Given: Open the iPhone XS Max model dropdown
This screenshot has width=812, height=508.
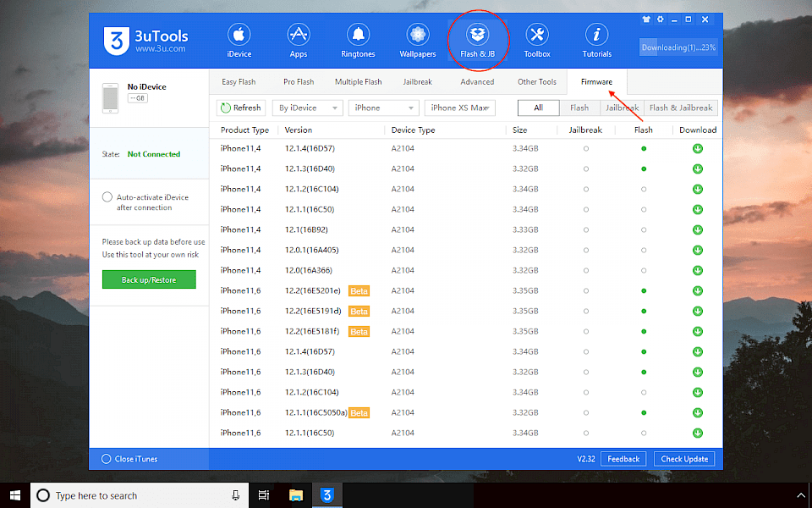Looking at the screenshot, I should 460,108.
